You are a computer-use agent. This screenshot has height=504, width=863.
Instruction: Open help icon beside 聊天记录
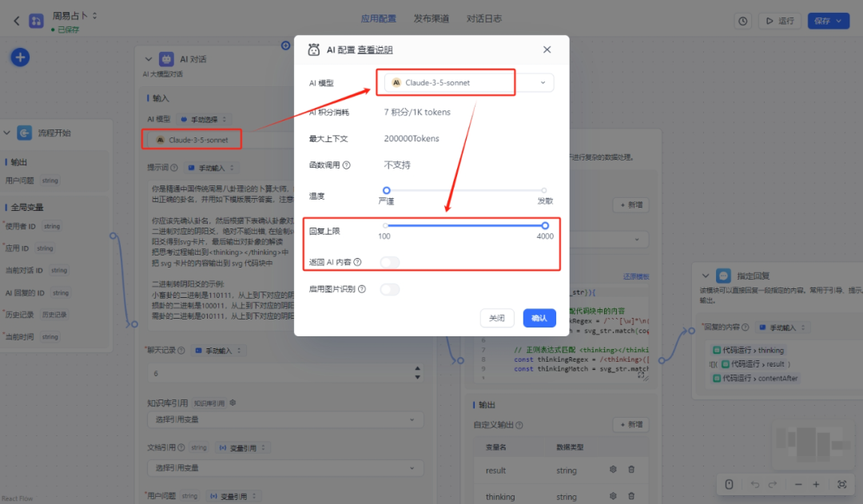pyautogui.click(x=181, y=351)
